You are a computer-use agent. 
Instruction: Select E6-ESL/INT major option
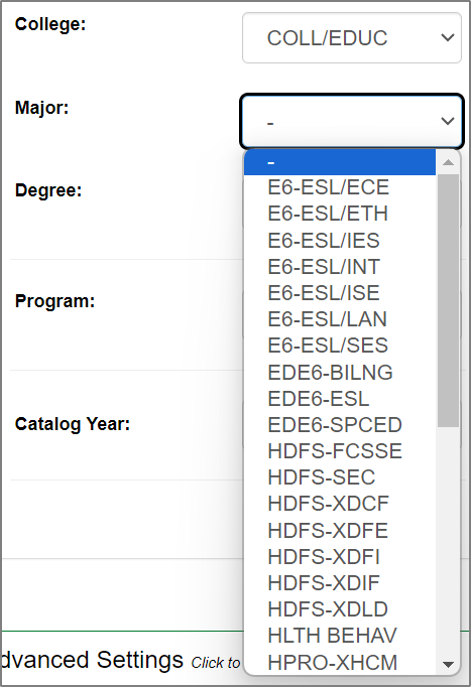340,267
